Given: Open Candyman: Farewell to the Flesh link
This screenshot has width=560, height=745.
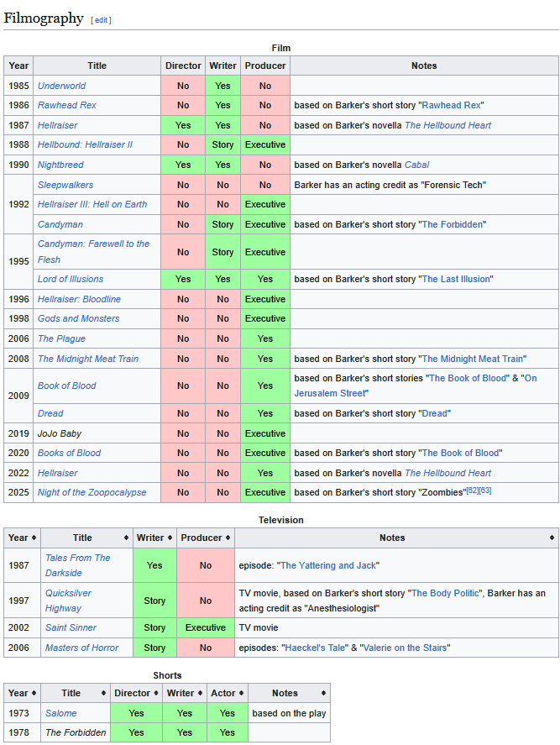Looking at the screenshot, I should click(93, 252).
